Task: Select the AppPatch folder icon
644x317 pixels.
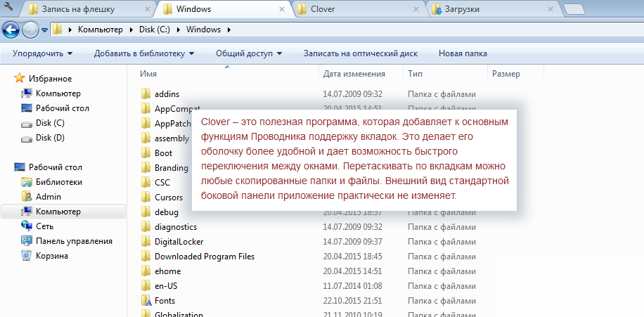Action: [146, 124]
